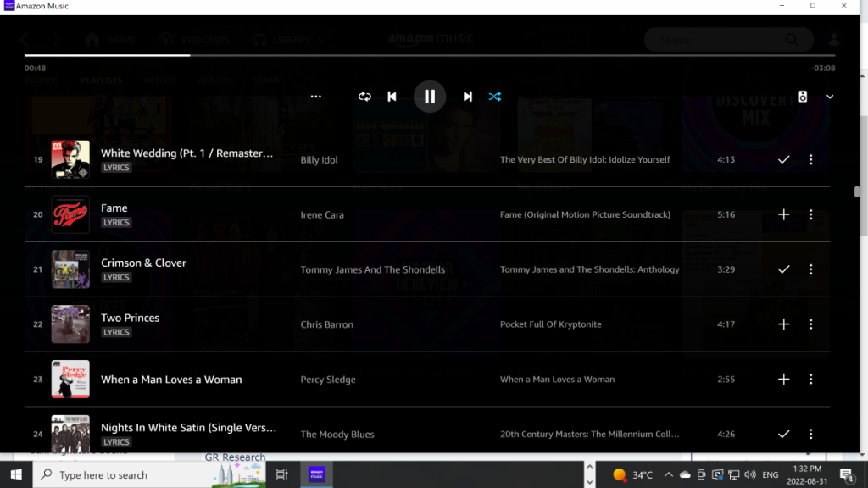Open the speaker output device selector
868x488 pixels.
[x=803, y=97]
